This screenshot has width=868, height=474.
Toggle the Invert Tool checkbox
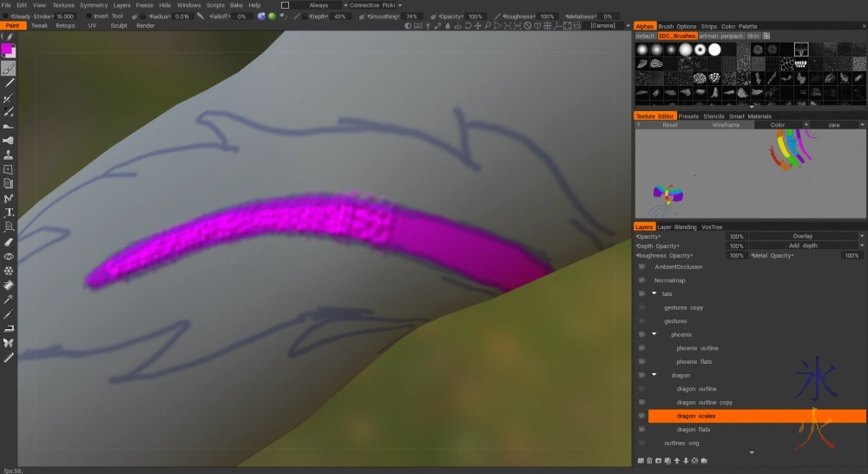(87, 16)
